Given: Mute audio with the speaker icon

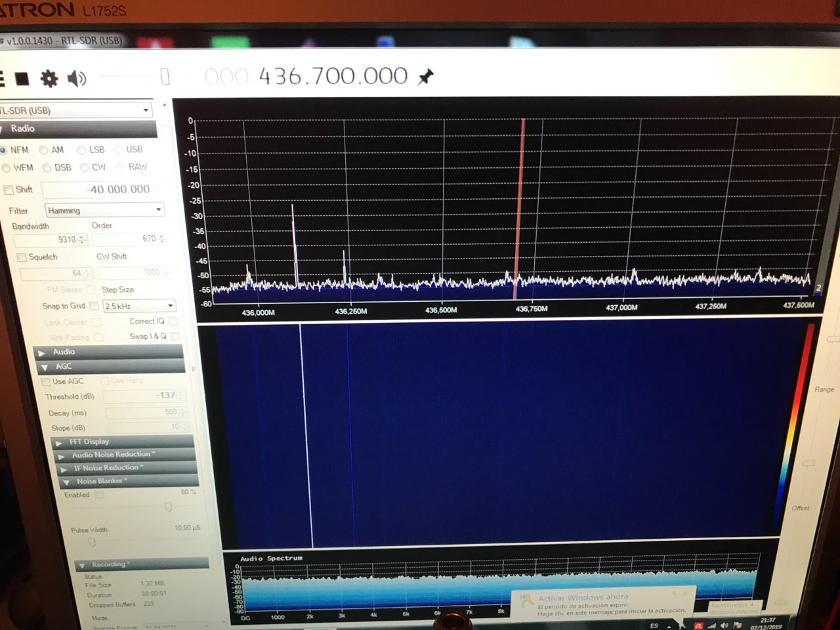Looking at the screenshot, I should (x=77, y=79).
